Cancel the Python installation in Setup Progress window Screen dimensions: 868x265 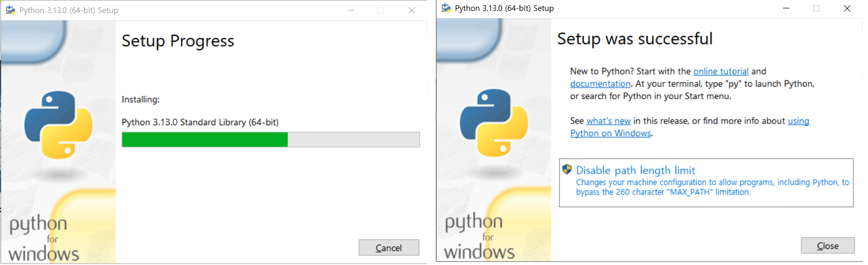[389, 248]
